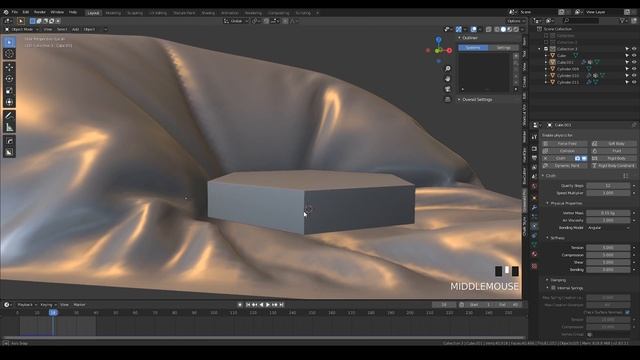Click the Rigid Body physics button

click(614, 158)
